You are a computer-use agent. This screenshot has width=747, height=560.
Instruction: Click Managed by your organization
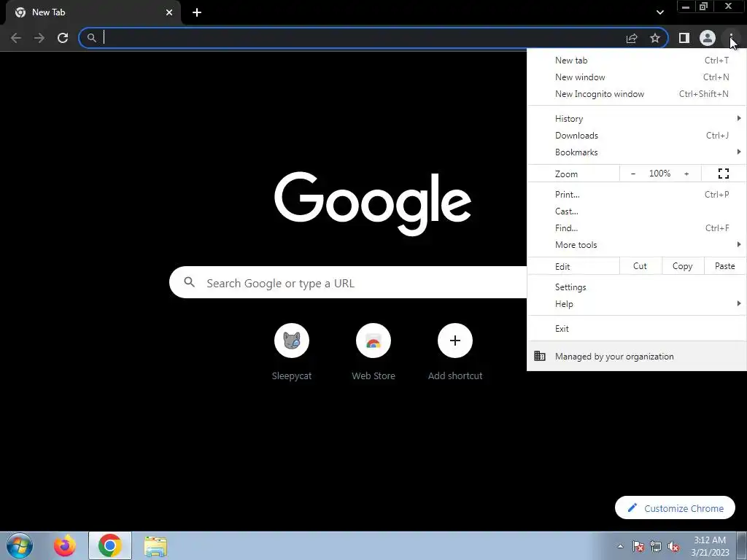coord(636,356)
